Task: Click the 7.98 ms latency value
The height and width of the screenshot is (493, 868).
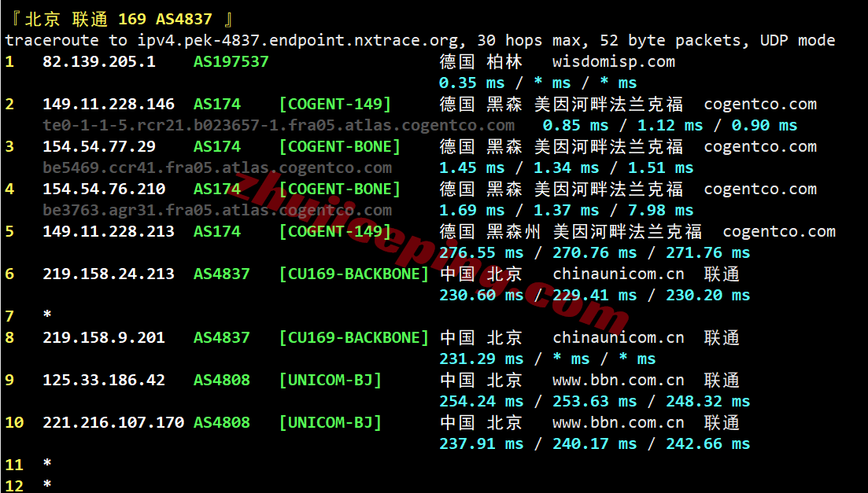Action: (x=660, y=210)
